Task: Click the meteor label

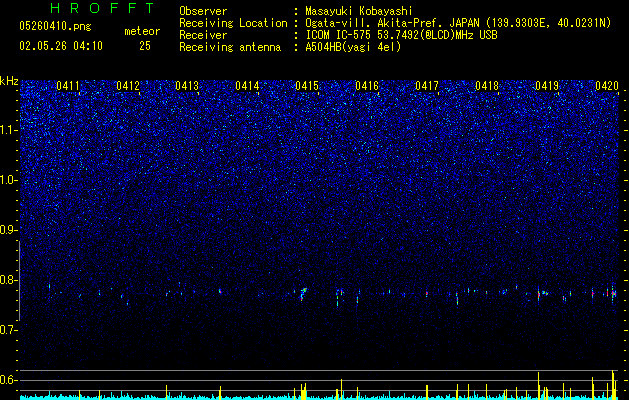Action: point(142,31)
